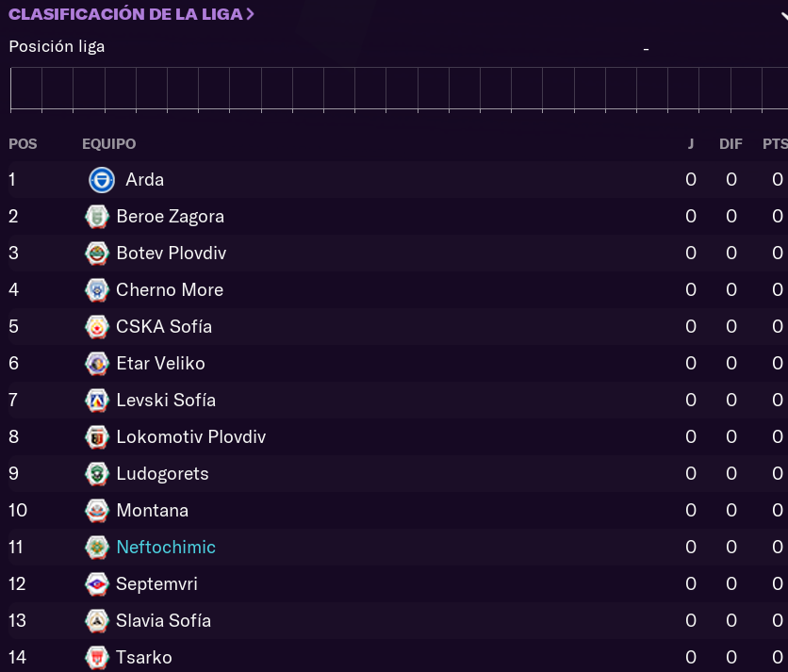Click the Arda club badge

coord(102,180)
